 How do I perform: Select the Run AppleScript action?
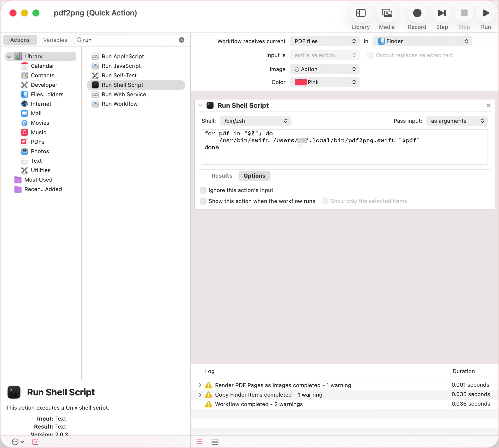[123, 56]
